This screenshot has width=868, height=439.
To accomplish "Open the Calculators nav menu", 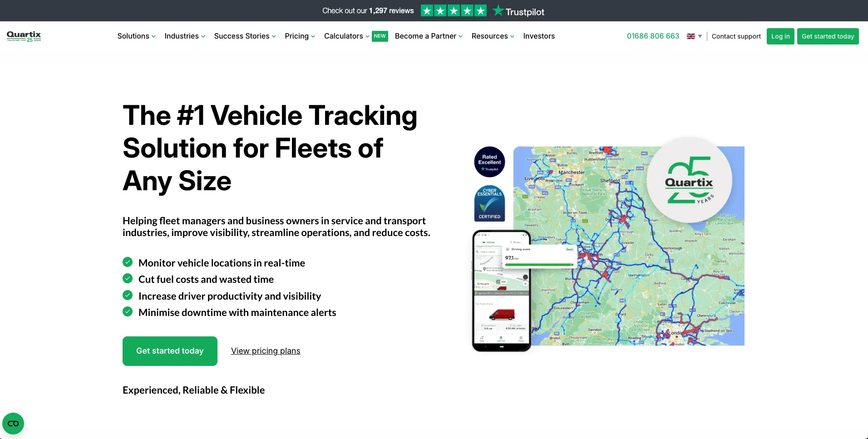I will pyautogui.click(x=343, y=36).
